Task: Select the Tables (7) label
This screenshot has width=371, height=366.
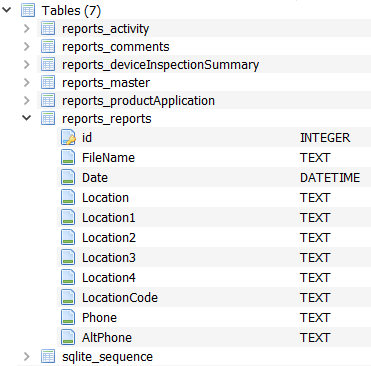Action: tap(71, 11)
